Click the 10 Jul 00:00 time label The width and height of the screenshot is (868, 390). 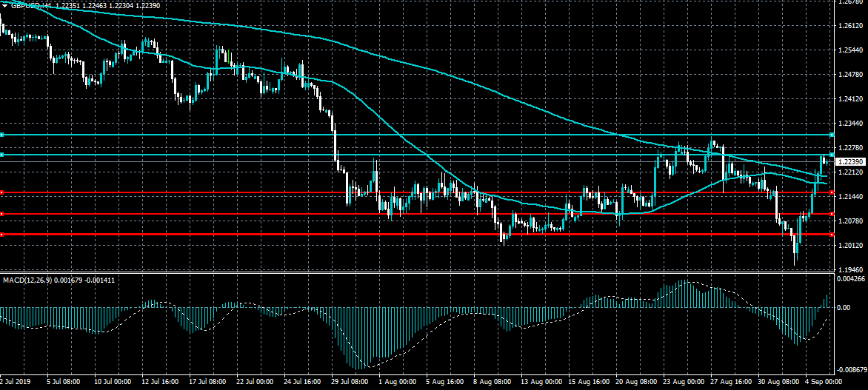tap(113, 382)
